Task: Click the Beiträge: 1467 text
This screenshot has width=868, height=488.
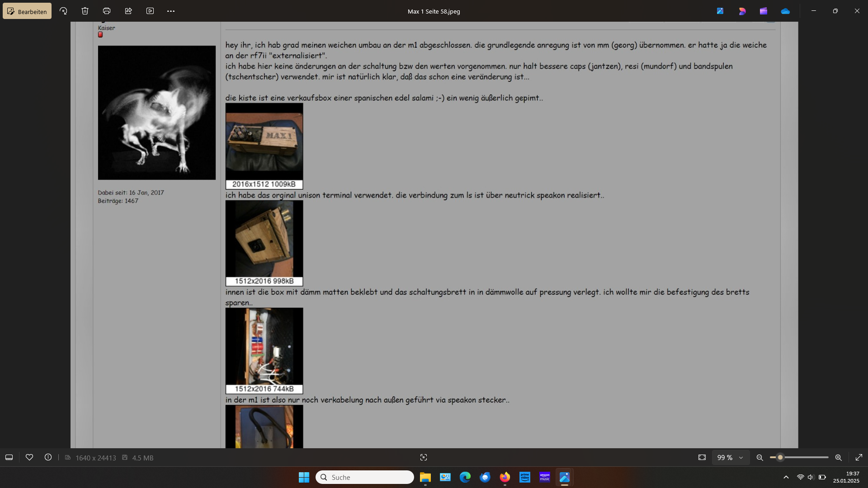Action: point(118,201)
